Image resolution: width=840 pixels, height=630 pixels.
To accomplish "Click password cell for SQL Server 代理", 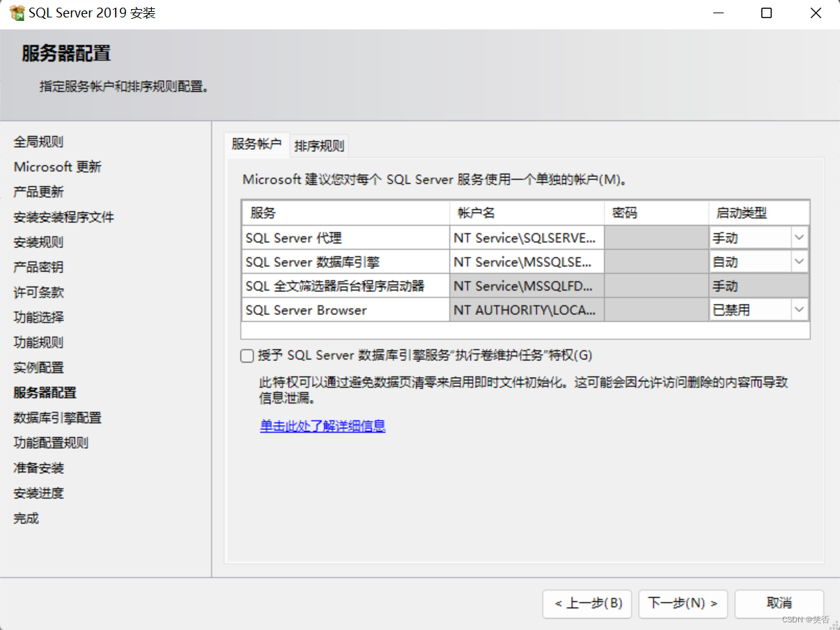I will 657,238.
